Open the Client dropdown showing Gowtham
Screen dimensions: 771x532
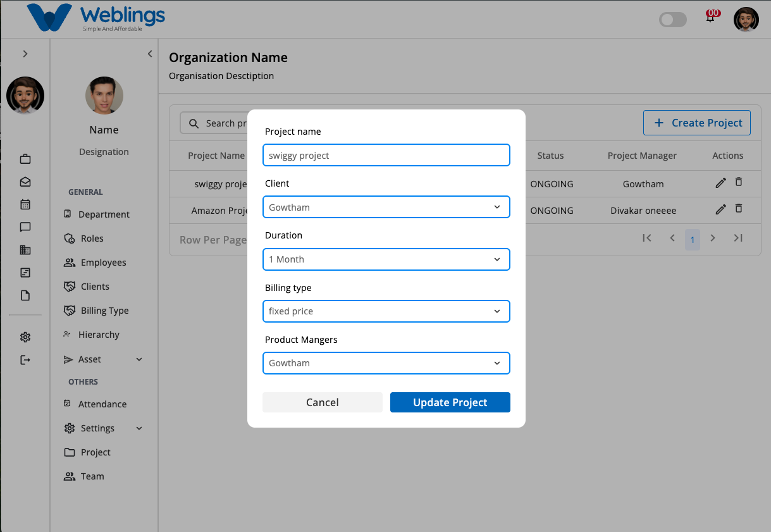(x=386, y=207)
